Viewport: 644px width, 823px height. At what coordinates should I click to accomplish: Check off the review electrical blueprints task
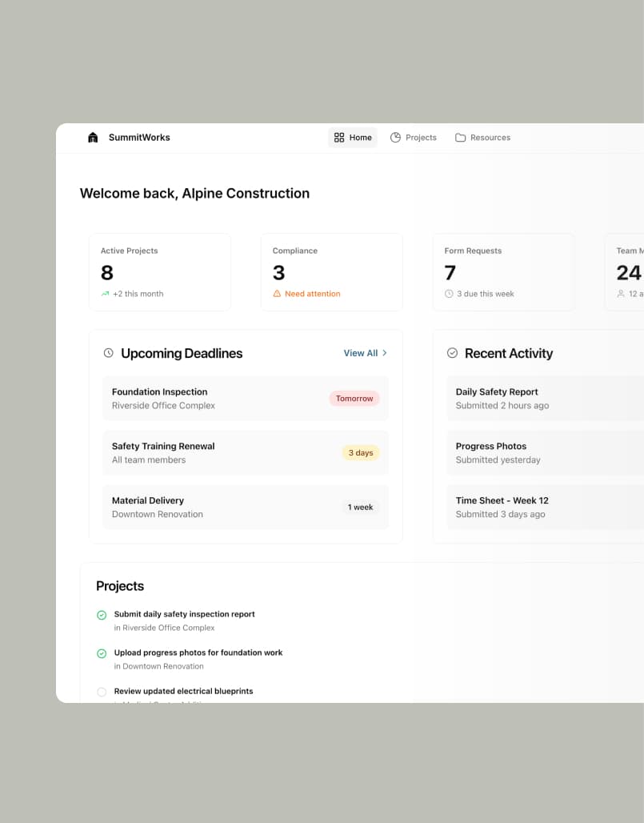click(x=102, y=692)
